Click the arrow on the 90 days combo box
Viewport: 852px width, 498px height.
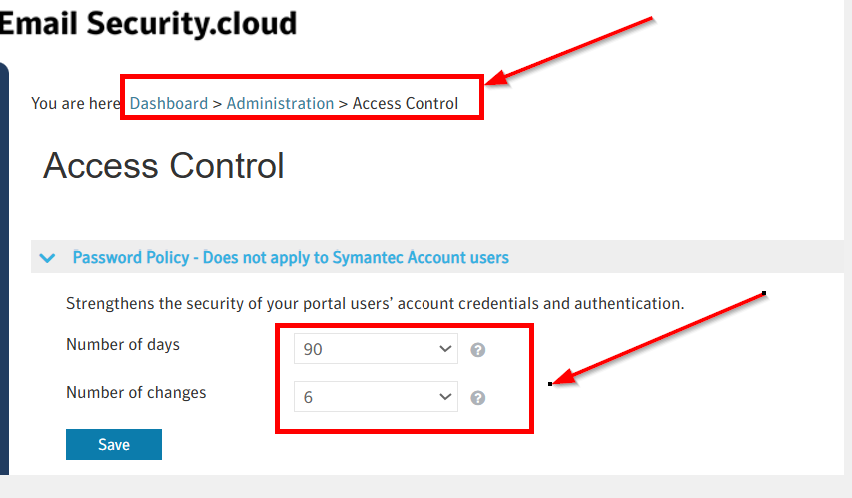pyautogui.click(x=445, y=350)
